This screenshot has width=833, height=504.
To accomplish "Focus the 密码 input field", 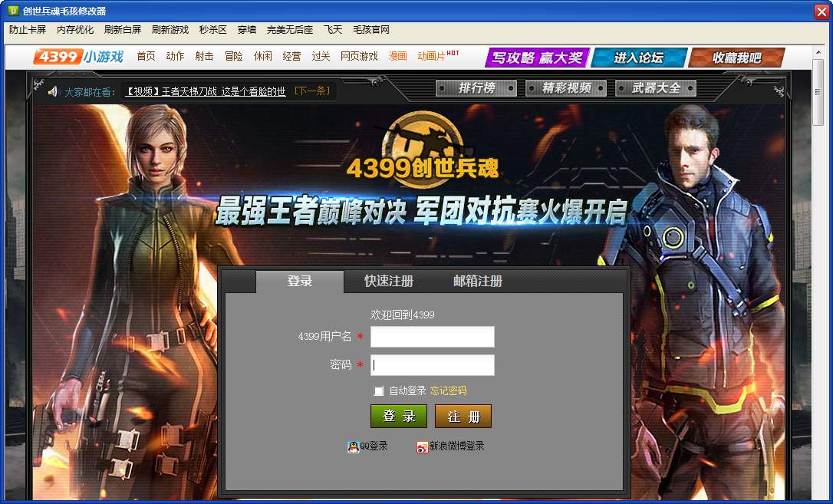I will pyautogui.click(x=433, y=365).
